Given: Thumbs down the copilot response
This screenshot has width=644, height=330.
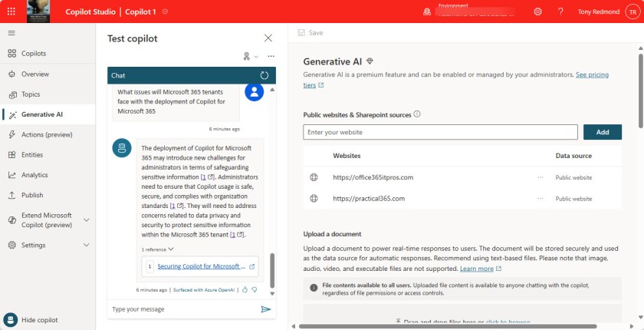Looking at the screenshot, I should click(255, 290).
